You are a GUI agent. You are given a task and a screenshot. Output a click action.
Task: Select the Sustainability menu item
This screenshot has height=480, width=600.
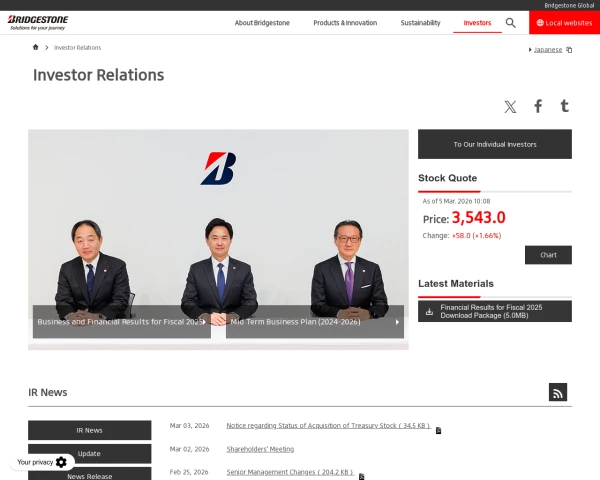click(x=420, y=22)
